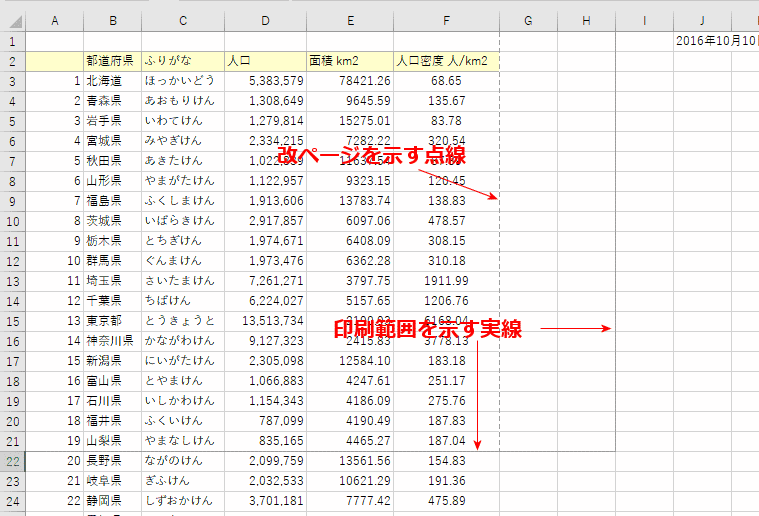Select the 長野県 cell
The height and width of the screenshot is (516, 759).
tap(112, 461)
